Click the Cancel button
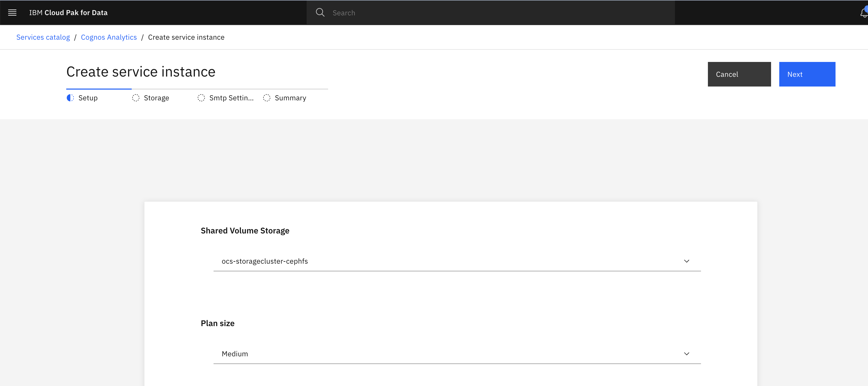This screenshot has width=868, height=386. [739, 74]
